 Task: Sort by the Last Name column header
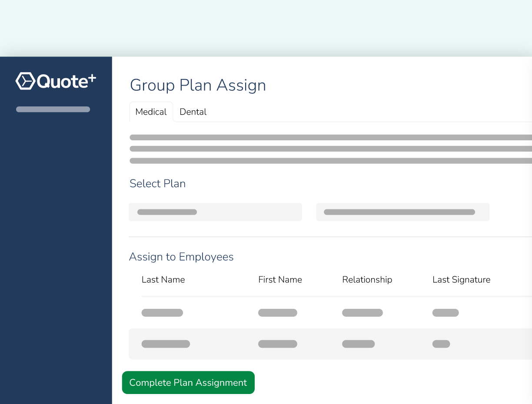(x=163, y=279)
